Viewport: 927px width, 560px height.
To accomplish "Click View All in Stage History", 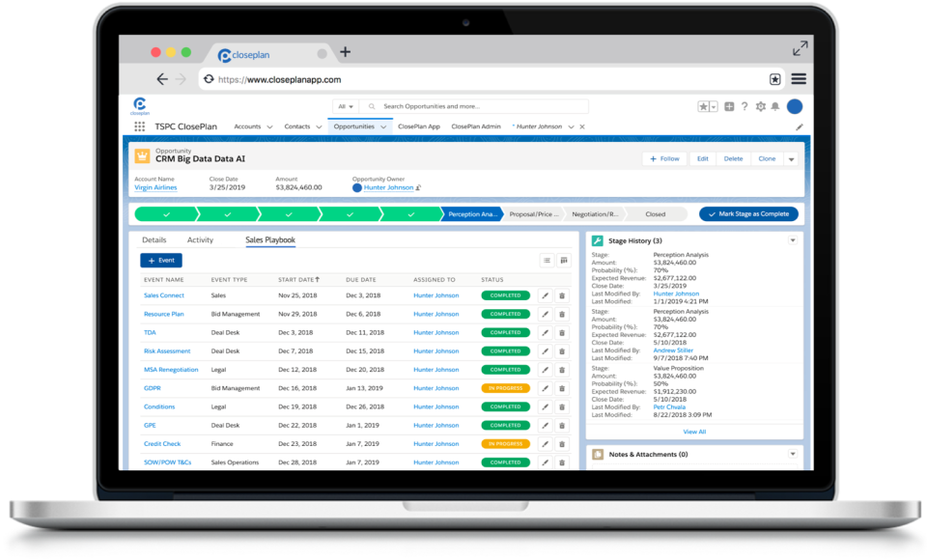I will [x=694, y=432].
